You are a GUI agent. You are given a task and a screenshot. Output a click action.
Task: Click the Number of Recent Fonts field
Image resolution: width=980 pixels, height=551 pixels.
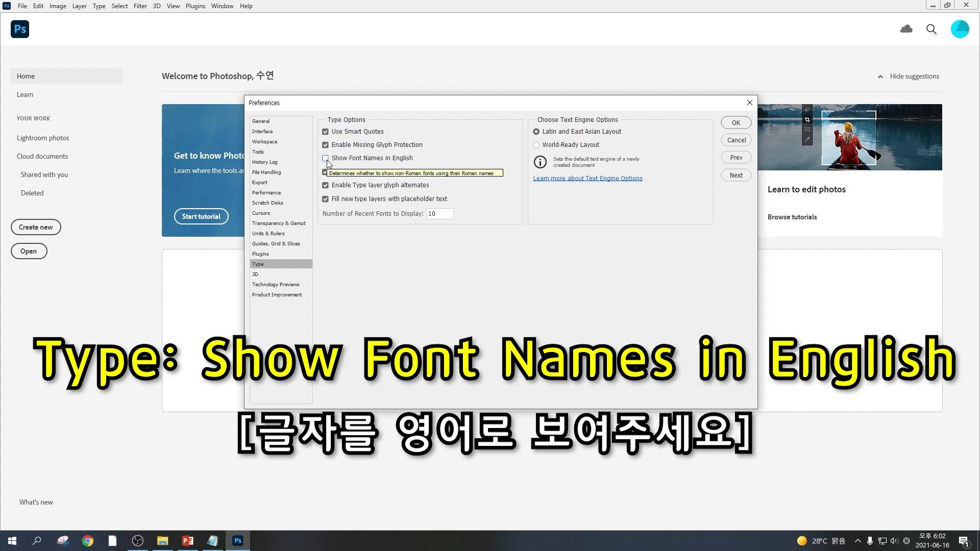[439, 214]
